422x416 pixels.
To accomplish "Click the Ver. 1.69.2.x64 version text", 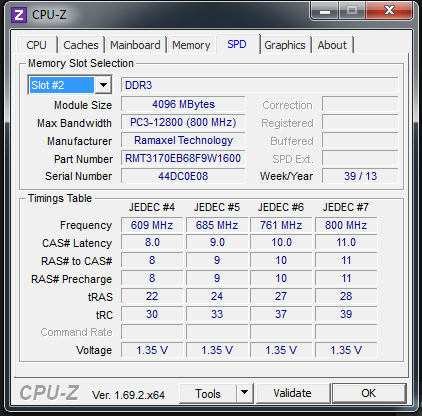I will (128, 395).
